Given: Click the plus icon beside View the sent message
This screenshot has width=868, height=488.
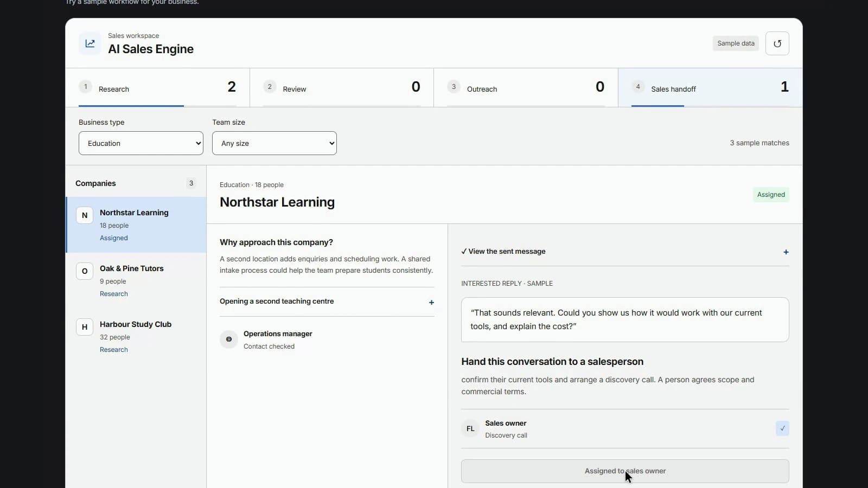Looking at the screenshot, I should [786, 252].
